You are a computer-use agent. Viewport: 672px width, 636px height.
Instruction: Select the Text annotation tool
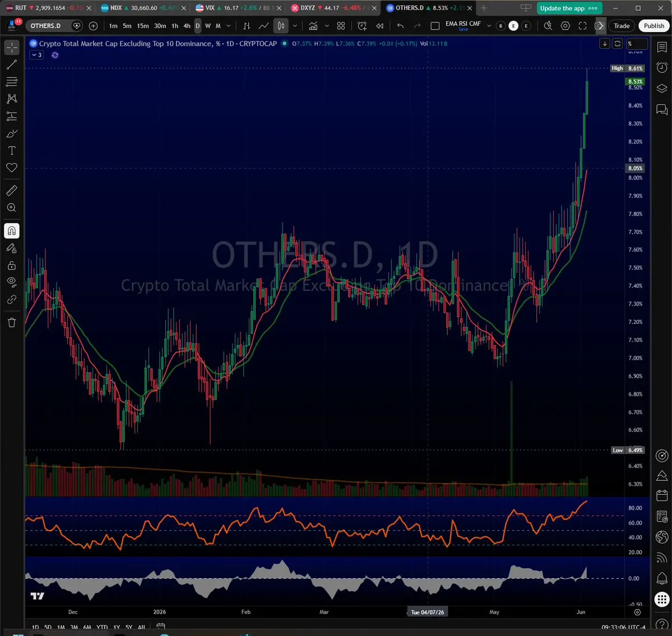pyautogui.click(x=12, y=150)
